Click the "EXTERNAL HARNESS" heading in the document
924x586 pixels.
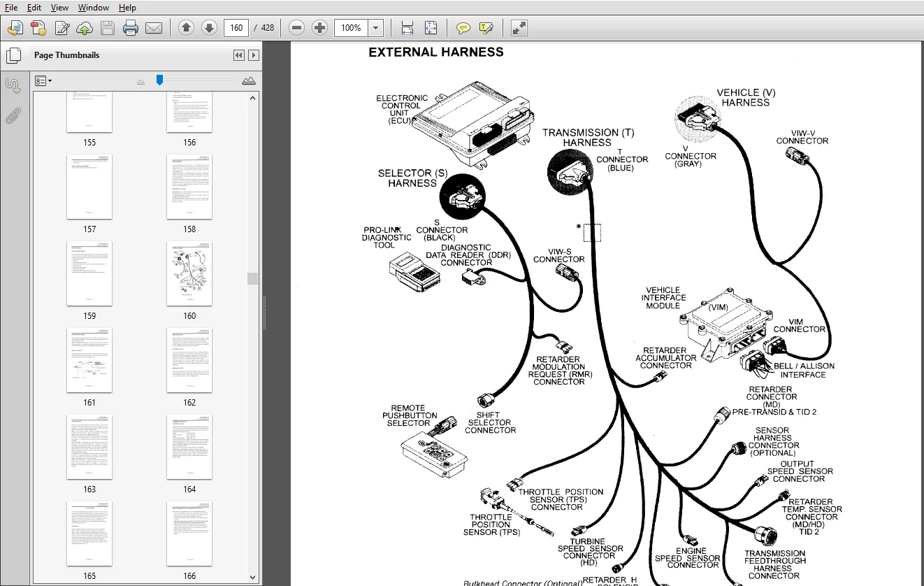coord(436,52)
